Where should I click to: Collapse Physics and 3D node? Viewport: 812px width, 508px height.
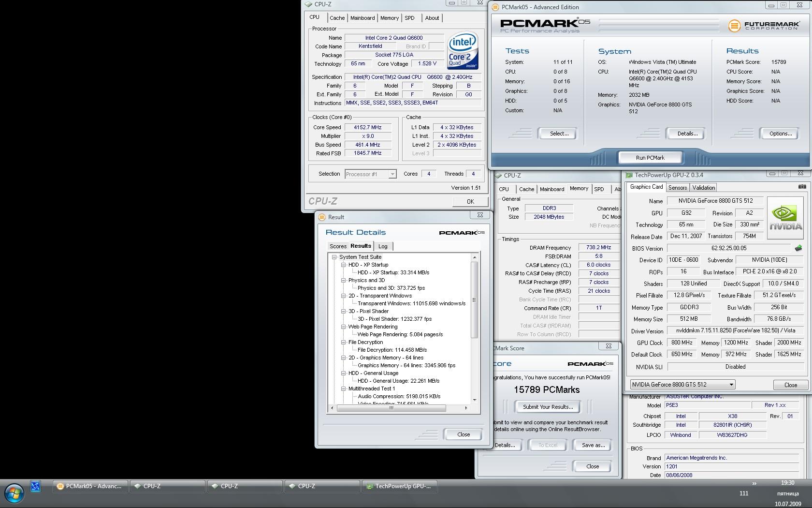point(343,281)
